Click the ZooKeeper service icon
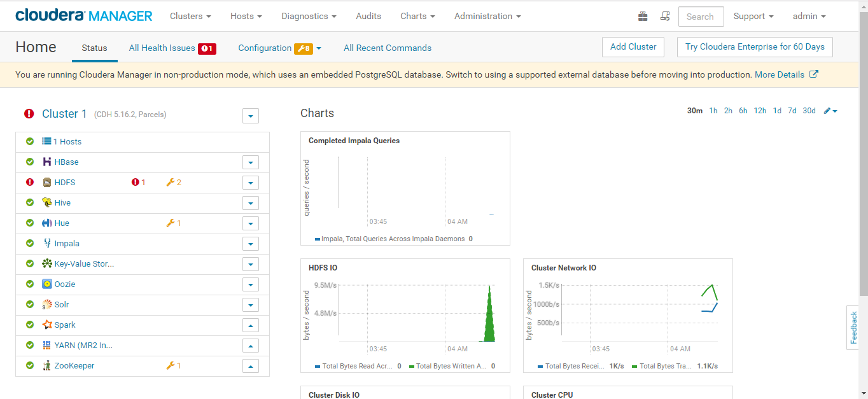This screenshot has height=399, width=868. 46,365
